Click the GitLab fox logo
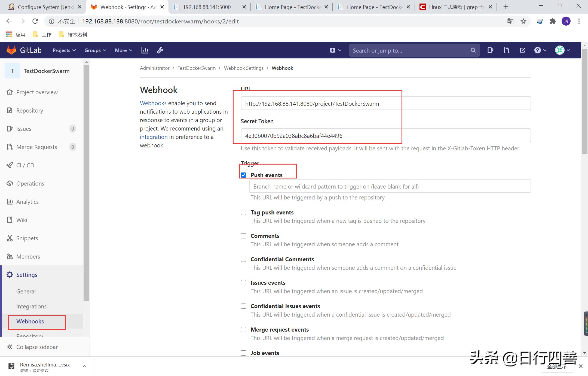 [x=11, y=50]
